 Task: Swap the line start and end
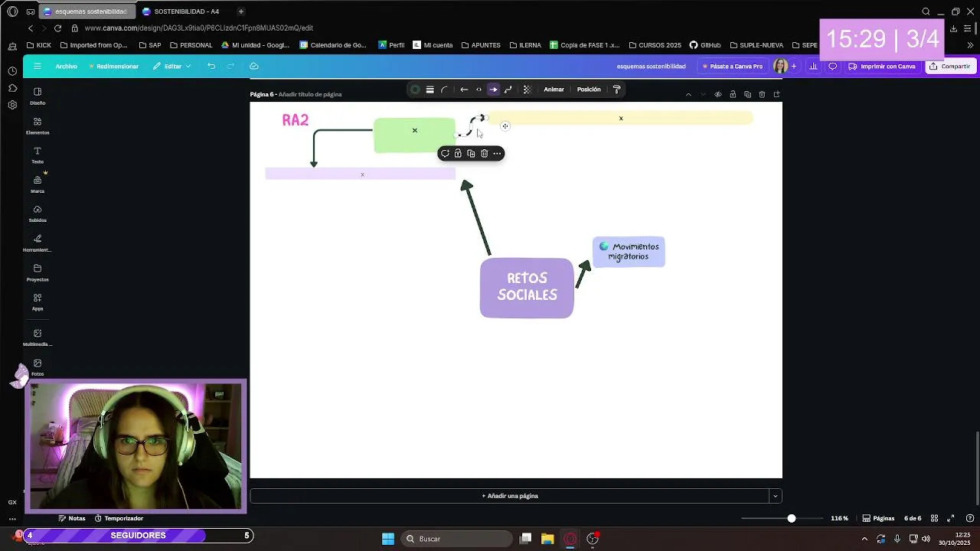[x=479, y=90]
